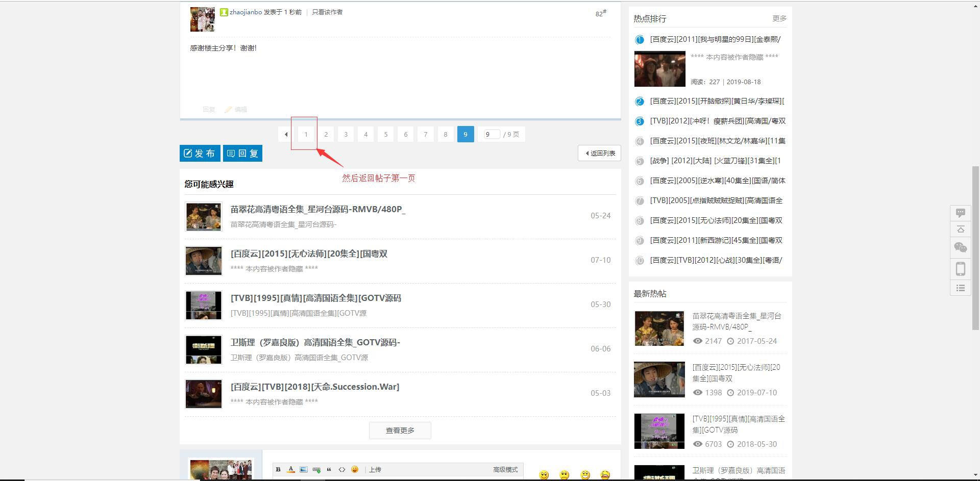Viewport: 980px width, 481px height.
Task: Open hot rank 2 开脑儆探 thread
Action: pos(717,101)
